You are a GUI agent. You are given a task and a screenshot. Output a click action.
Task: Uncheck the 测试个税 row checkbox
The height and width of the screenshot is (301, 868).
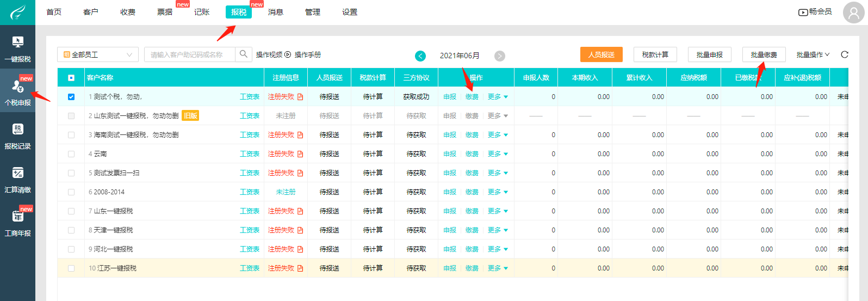tap(71, 97)
